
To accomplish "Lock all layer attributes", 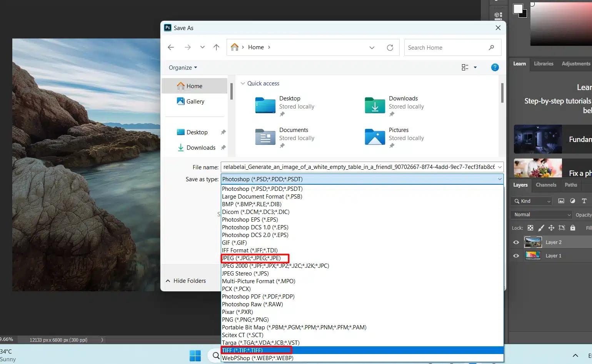I will click(572, 228).
